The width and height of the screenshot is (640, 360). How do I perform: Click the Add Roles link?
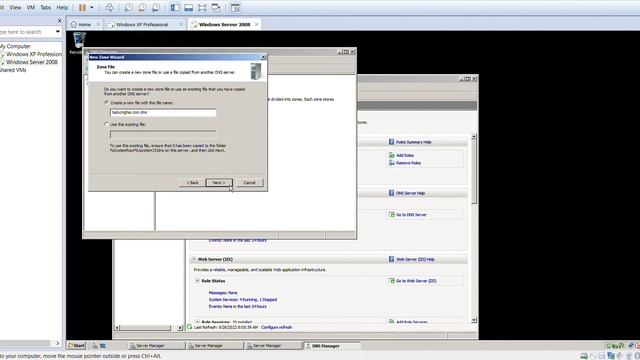point(404,156)
